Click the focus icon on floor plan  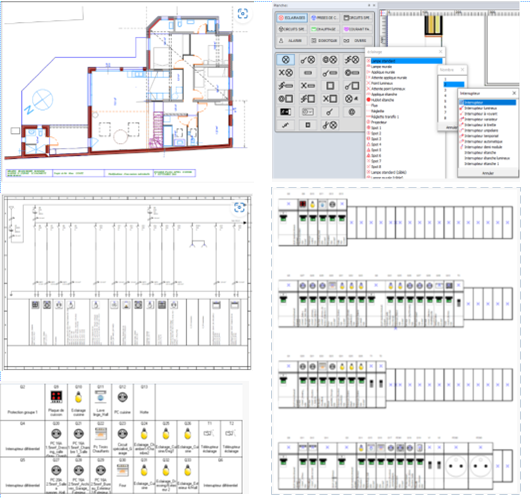coord(243,14)
